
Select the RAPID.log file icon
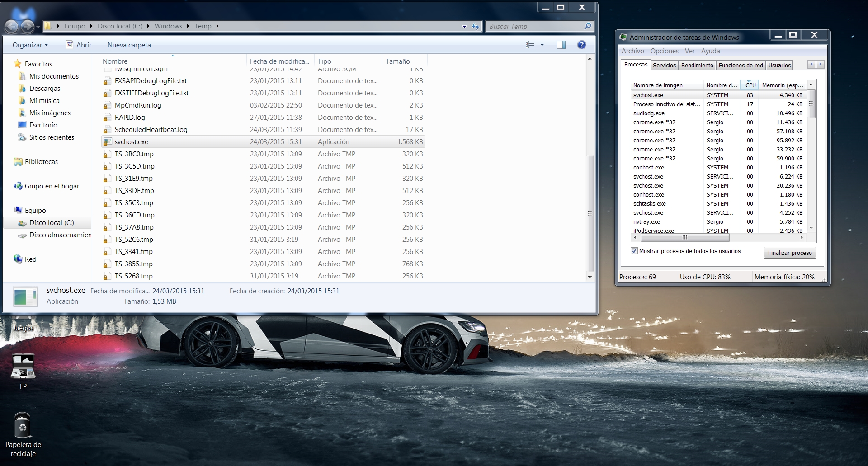pos(107,118)
